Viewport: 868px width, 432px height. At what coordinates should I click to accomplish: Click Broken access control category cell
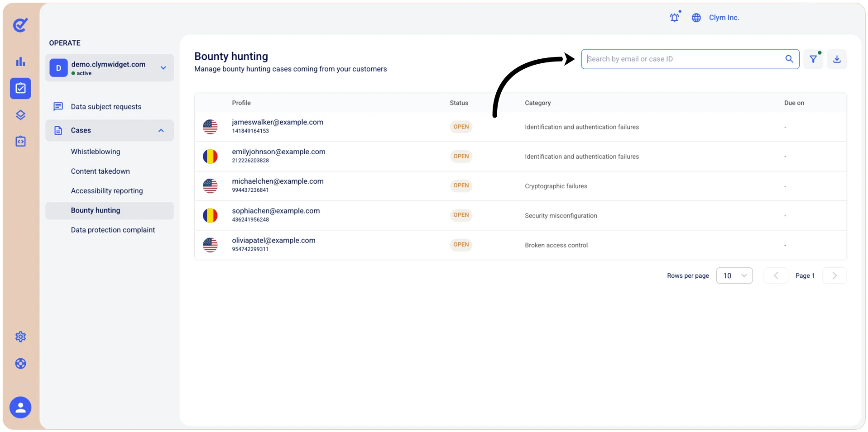pyautogui.click(x=556, y=245)
